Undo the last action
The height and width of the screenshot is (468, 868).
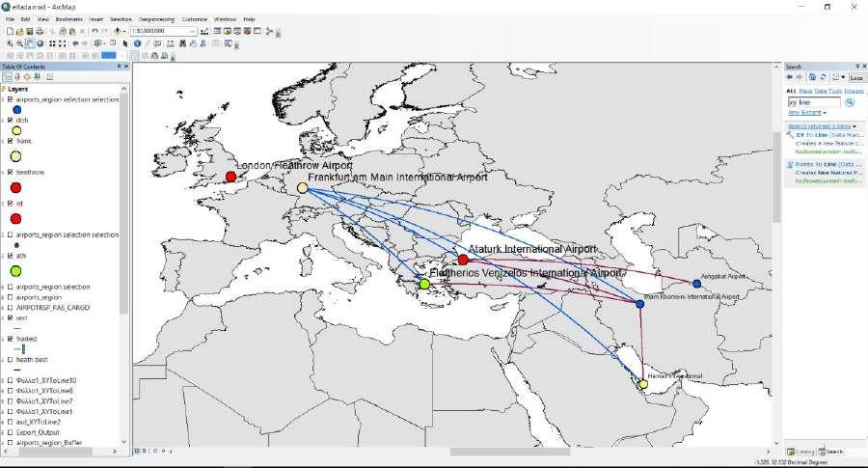click(95, 32)
